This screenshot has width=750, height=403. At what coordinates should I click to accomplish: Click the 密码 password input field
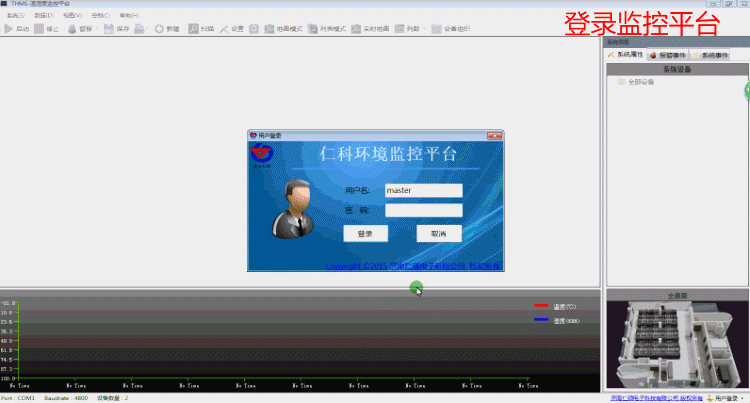[x=424, y=210]
